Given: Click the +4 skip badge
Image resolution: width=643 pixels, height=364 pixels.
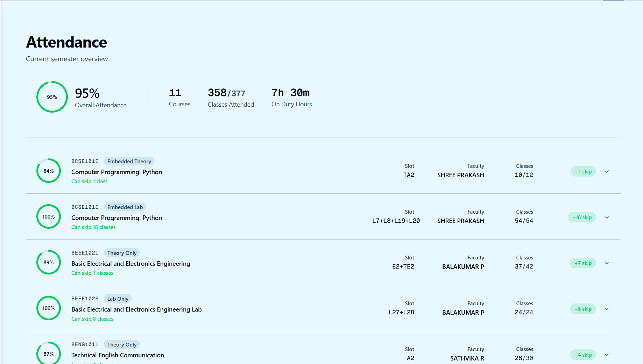Looking at the screenshot, I should click(583, 355).
